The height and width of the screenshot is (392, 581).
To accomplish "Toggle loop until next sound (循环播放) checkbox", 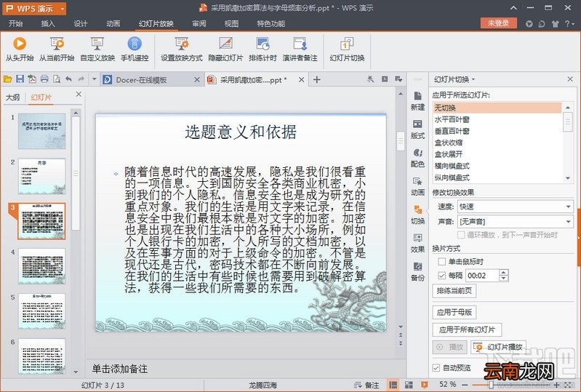I will coord(461,235).
